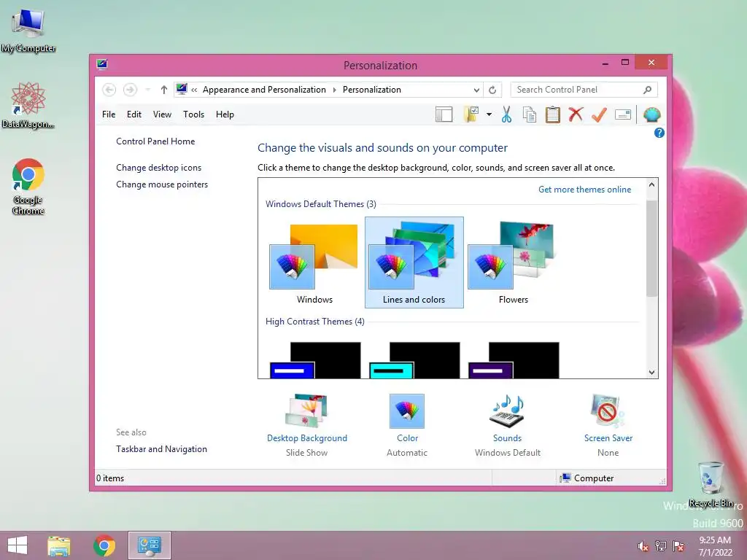The height and width of the screenshot is (560, 747).
Task: Click the Copy toolbar icon
Action: point(530,114)
